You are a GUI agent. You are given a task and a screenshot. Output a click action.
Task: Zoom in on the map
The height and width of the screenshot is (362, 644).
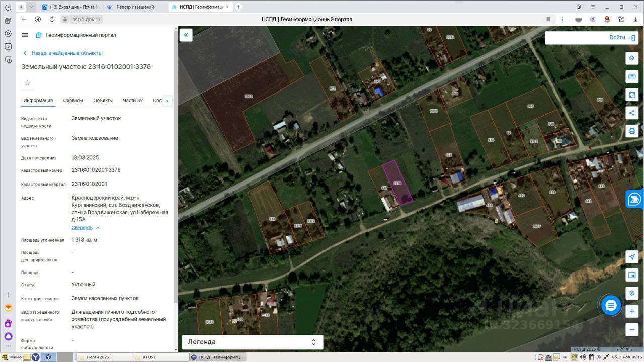pos(632,312)
